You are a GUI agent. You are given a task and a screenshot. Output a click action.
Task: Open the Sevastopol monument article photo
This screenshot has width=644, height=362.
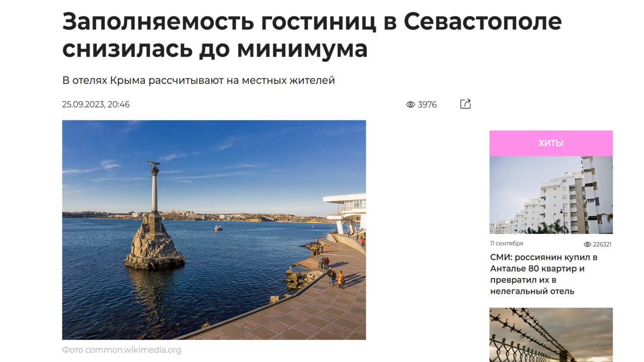214,230
